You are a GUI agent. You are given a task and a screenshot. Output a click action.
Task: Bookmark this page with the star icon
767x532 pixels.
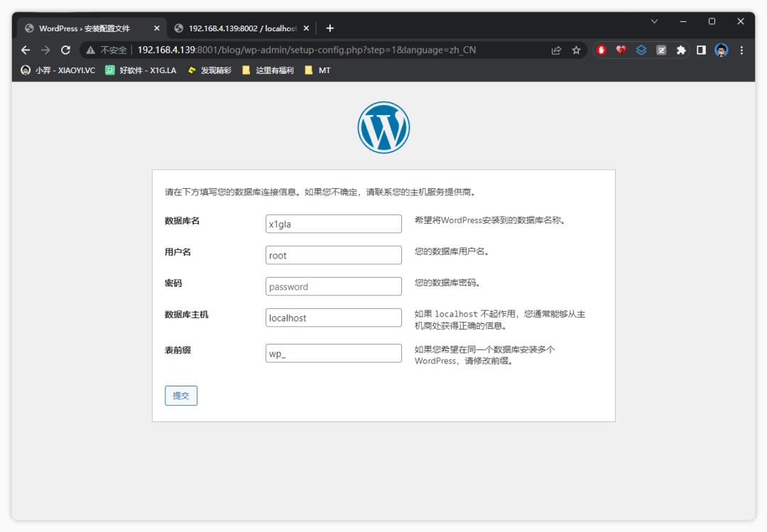(x=576, y=50)
